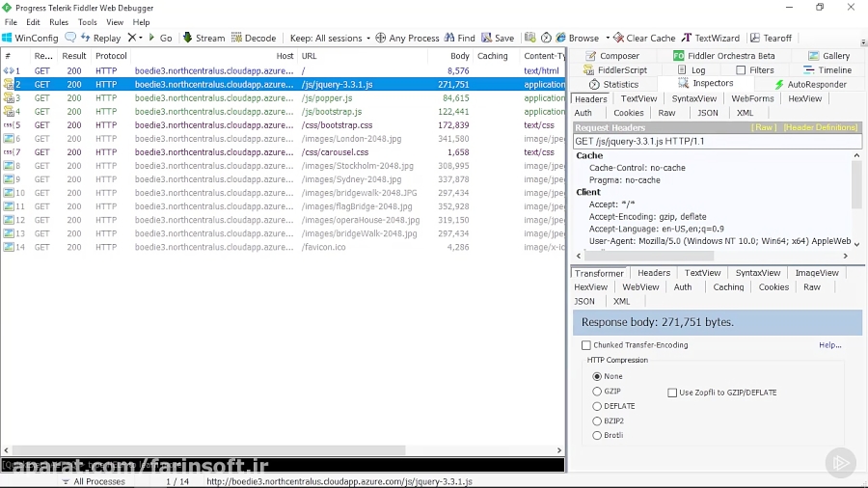Select DEFLATE compression option

(x=597, y=406)
